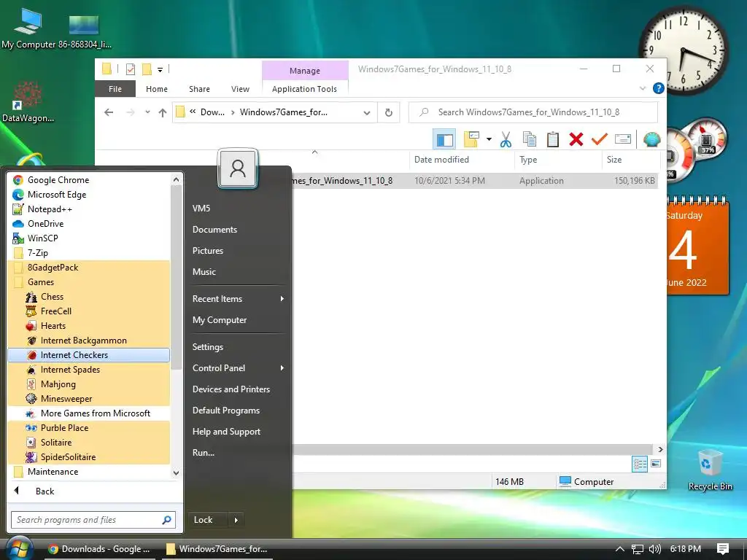The image size is (747, 560).
Task: Click the Start orb button
Action: point(18,548)
